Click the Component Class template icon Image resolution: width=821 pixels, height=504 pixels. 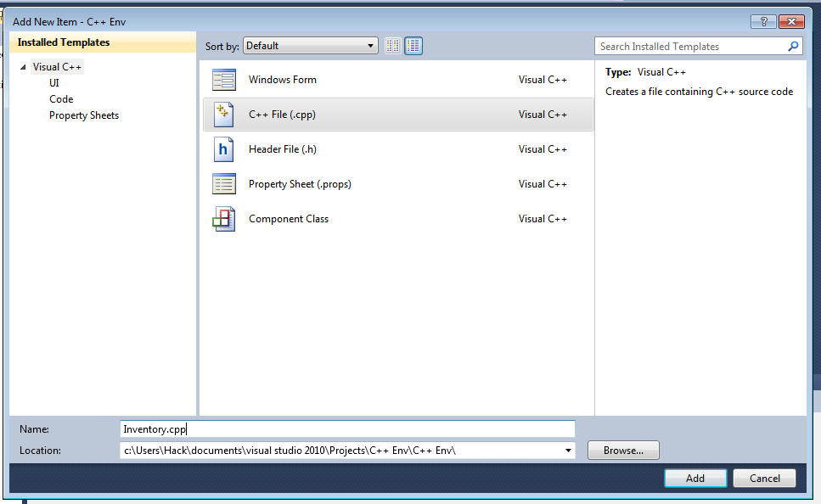coord(223,219)
